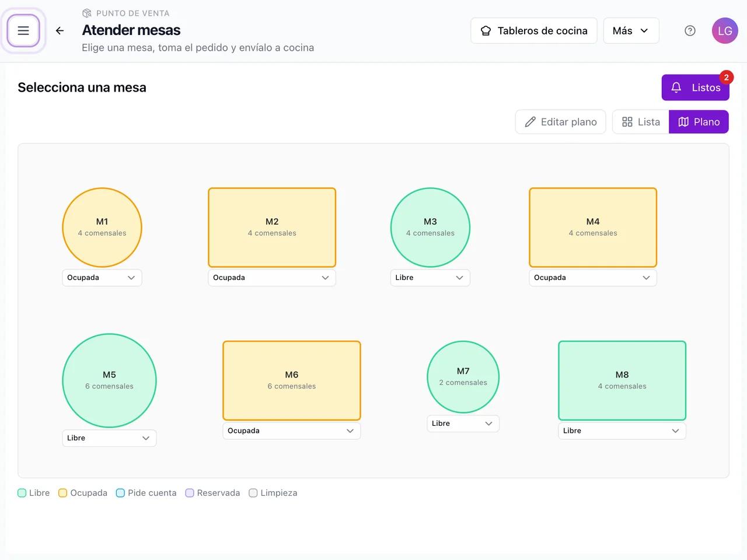Click the Ocupada legend color swatch
The width and height of the screenshot is (747, 560).
tap(63, 493)
